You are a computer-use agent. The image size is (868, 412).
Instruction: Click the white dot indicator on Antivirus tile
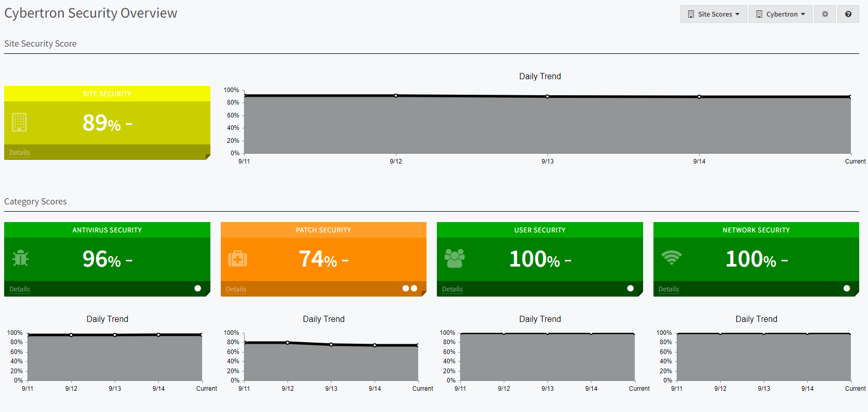[197, 288]
